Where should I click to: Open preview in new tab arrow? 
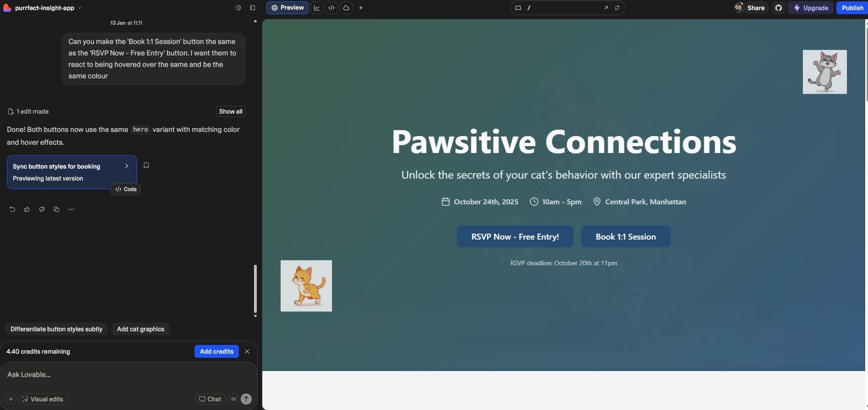click(x=606, y=8)
